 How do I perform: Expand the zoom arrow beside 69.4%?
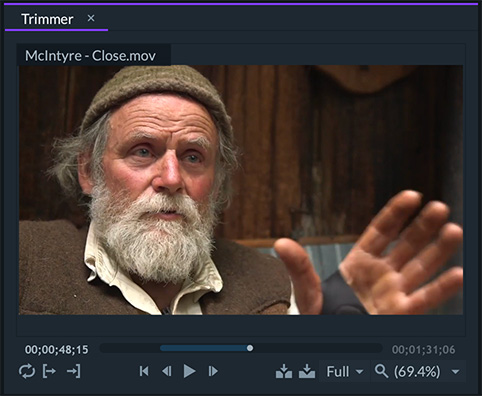[456, 372]
